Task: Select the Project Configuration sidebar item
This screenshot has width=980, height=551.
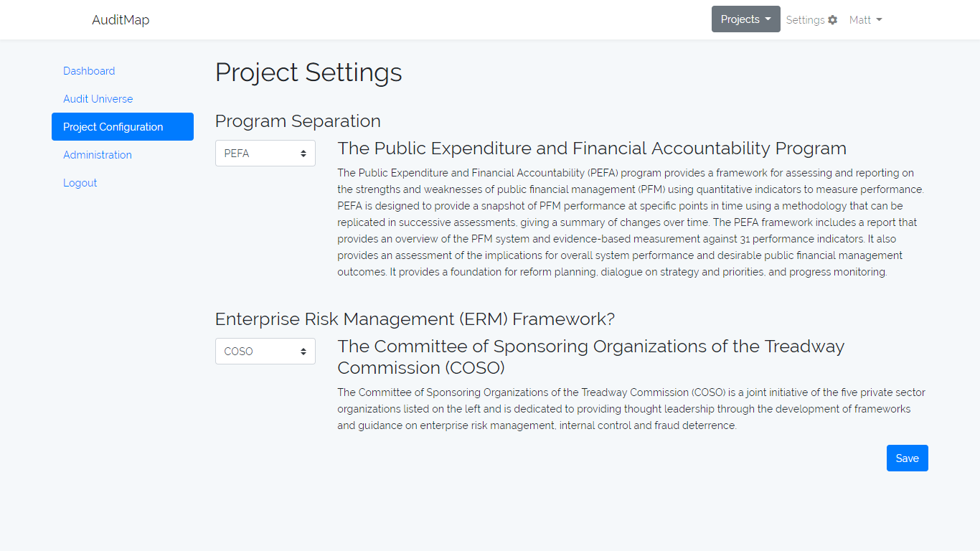Action: click(113, 127)
